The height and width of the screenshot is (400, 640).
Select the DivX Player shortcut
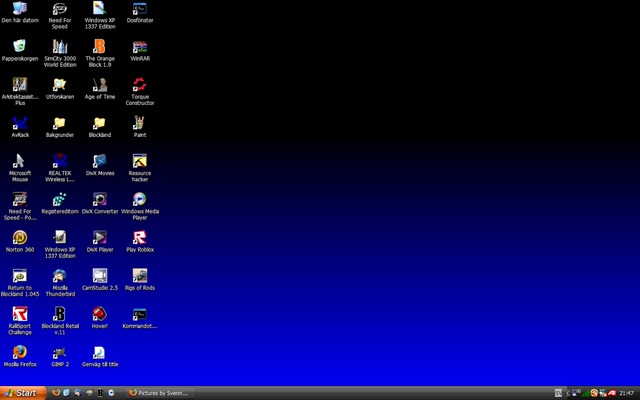(x=100, y=242)
